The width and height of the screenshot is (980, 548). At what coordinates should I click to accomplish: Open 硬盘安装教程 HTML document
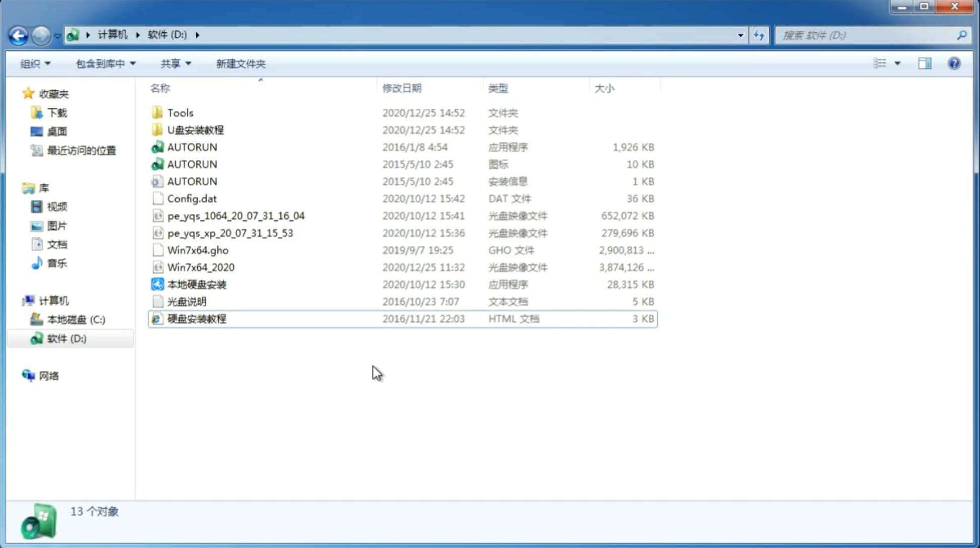click(196, 318)
